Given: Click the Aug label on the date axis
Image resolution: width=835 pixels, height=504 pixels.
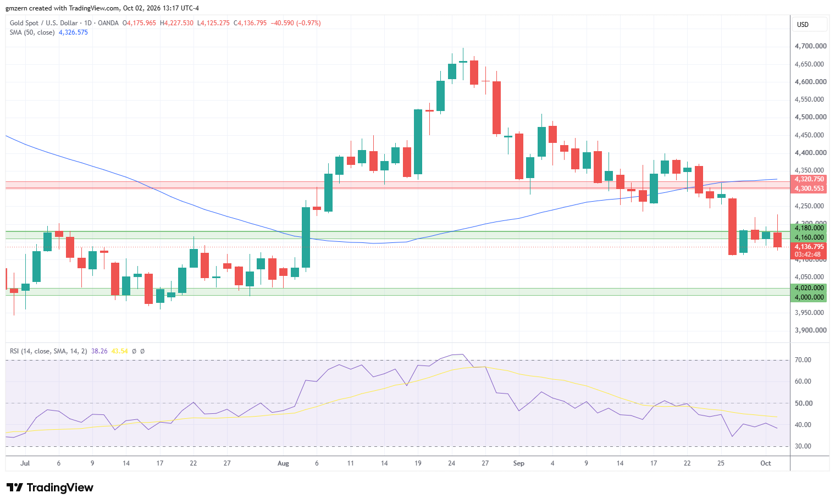Looking at the screenshot, I should 283,463.
